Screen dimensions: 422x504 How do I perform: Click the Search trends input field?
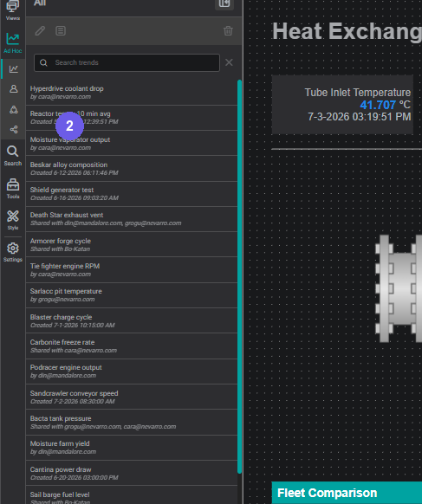tap(127, 62)
